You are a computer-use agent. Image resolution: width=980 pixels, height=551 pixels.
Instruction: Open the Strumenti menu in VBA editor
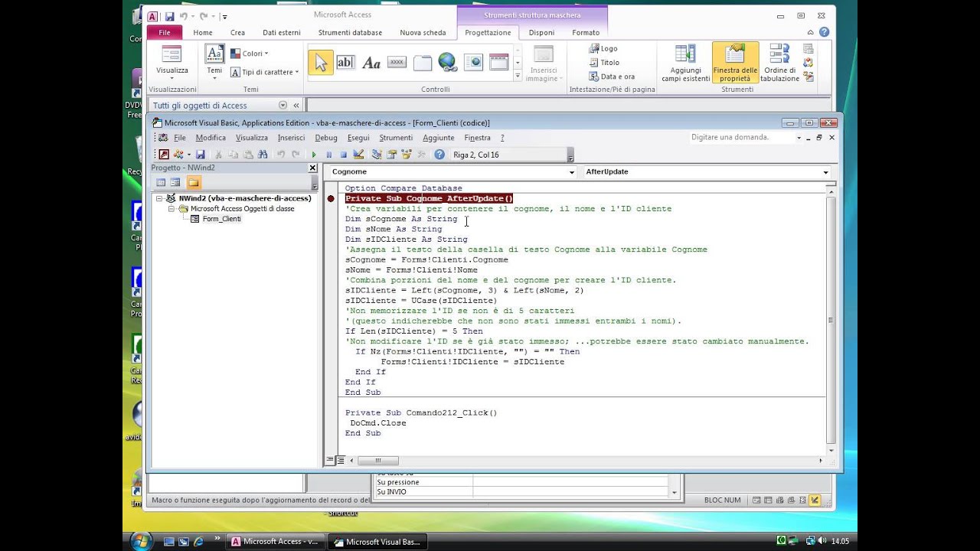click(x=396, y=138)
